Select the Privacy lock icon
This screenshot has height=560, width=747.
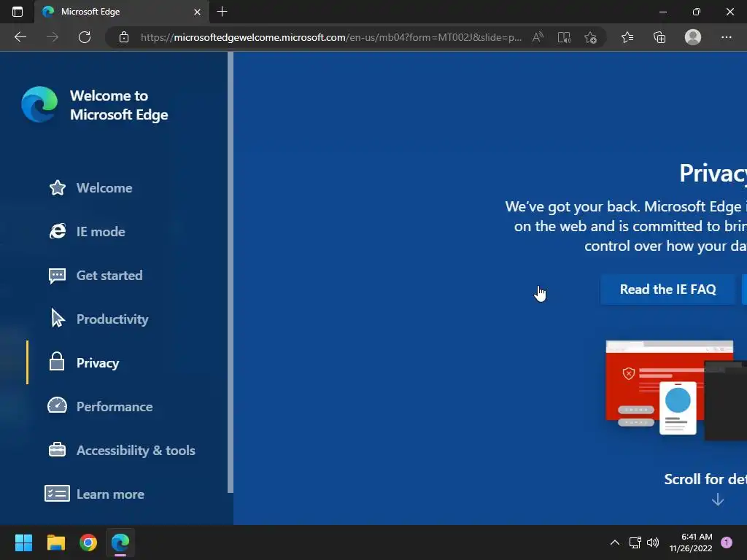(57, 362)
